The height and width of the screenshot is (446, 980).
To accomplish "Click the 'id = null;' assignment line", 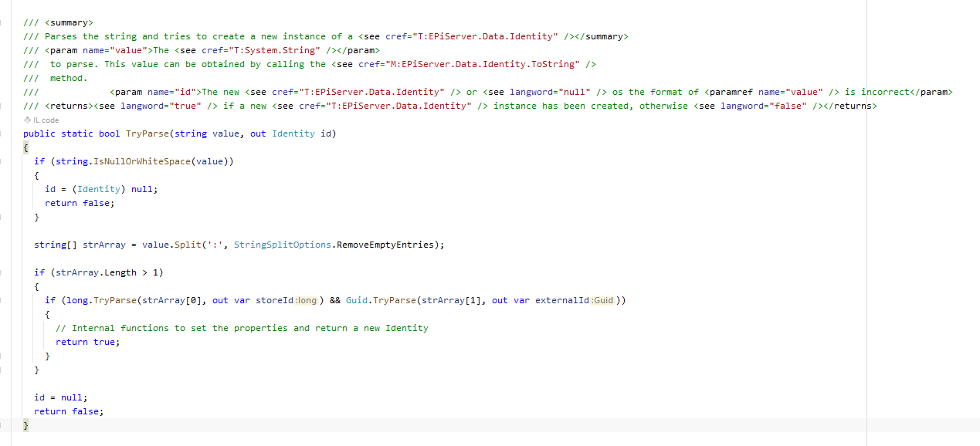I will [x=60, y=397].
